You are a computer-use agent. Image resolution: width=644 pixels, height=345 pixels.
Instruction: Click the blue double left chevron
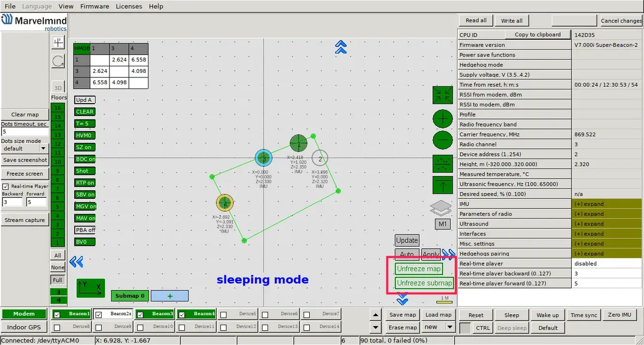[x=76, y=261]
